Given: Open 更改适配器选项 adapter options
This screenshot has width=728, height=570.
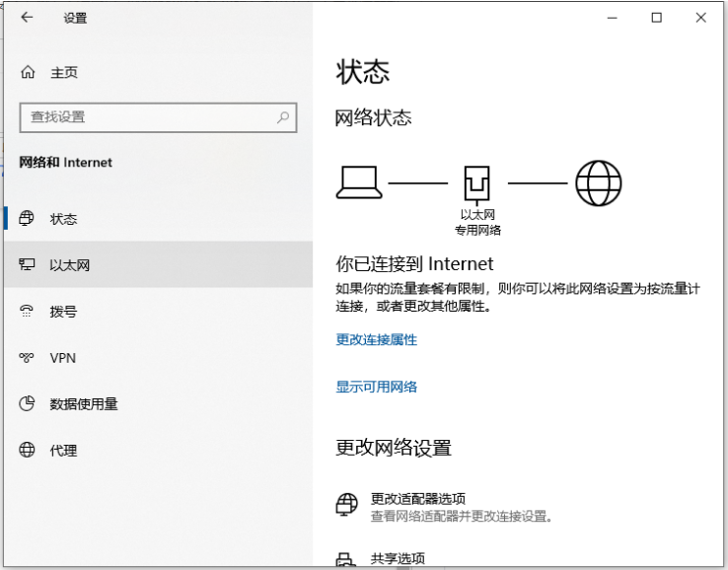Looking at the screenshot, I should coord(417,499).
